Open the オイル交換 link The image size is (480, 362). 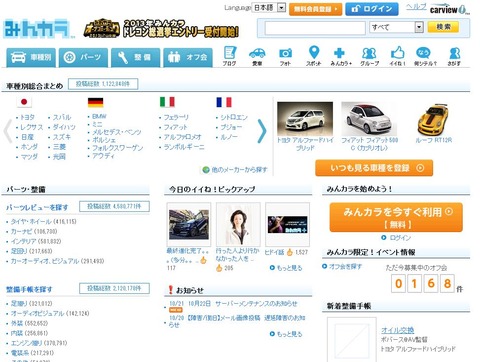point(397,330)
